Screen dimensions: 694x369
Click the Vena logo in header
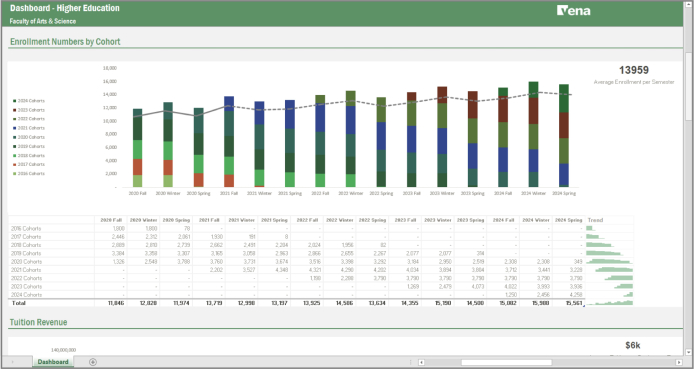573,10
